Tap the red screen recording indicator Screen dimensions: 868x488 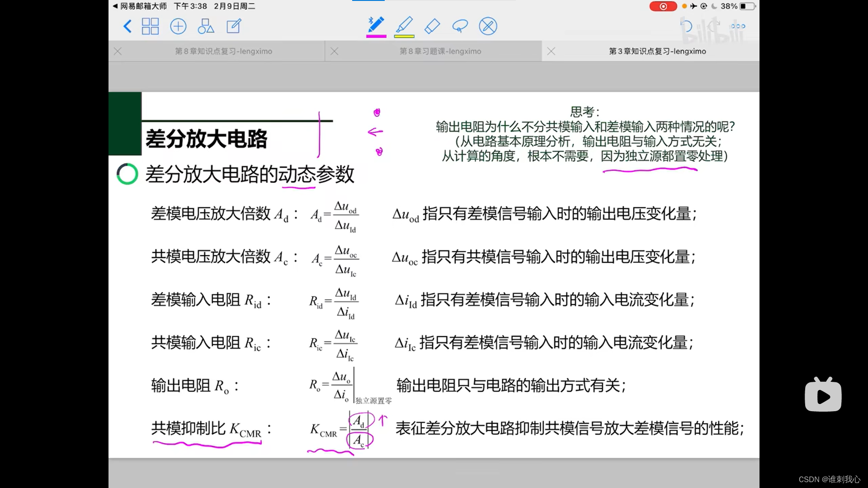click(x=663, y=6)
